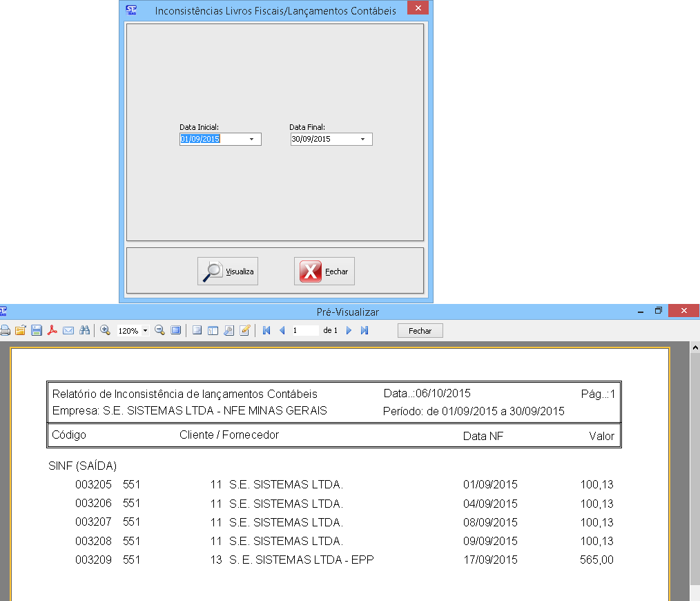Click the print icon in preview toolbar
This screenshot has width=700, height=601.
coord(5,331)
